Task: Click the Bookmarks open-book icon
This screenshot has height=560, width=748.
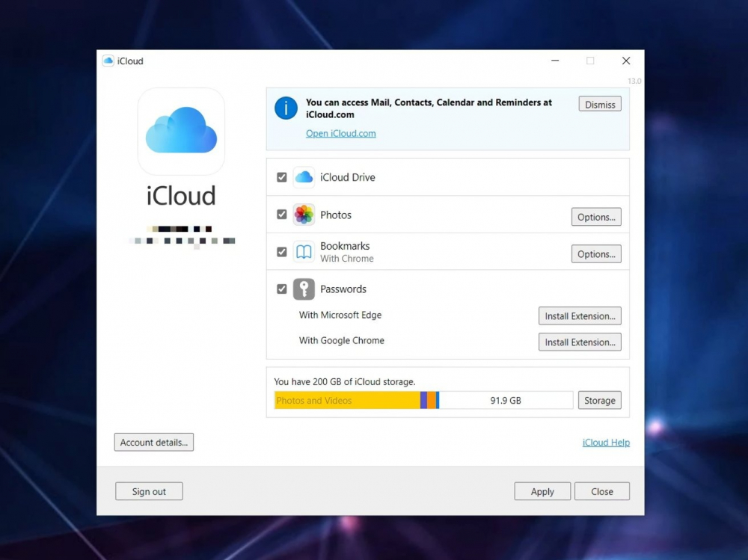Action: pyautogui.click(x=304, y=252)
